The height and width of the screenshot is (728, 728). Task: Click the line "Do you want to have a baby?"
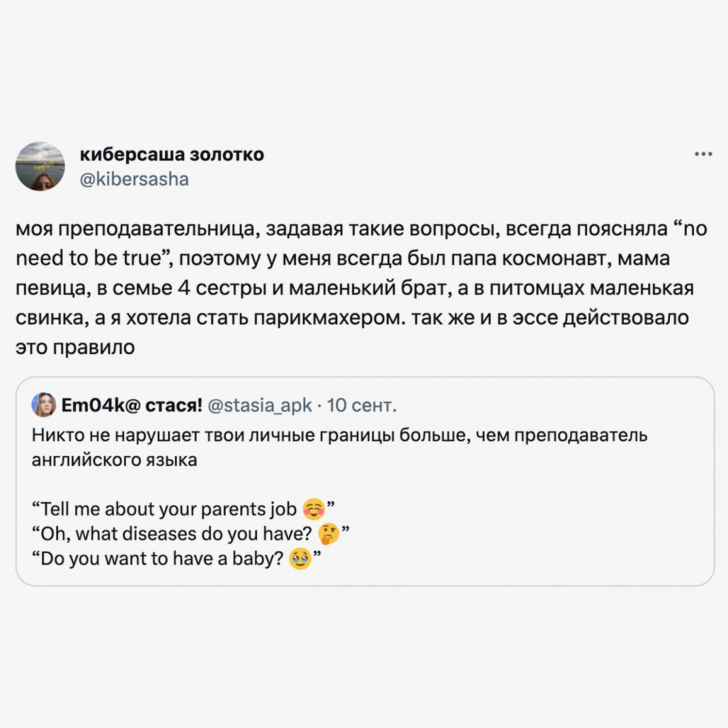point(176,559)
